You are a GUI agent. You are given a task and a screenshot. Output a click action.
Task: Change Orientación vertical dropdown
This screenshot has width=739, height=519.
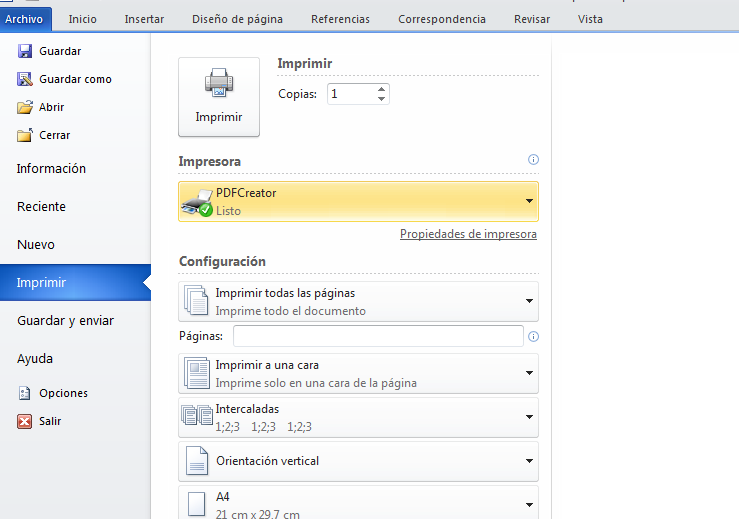528,461
